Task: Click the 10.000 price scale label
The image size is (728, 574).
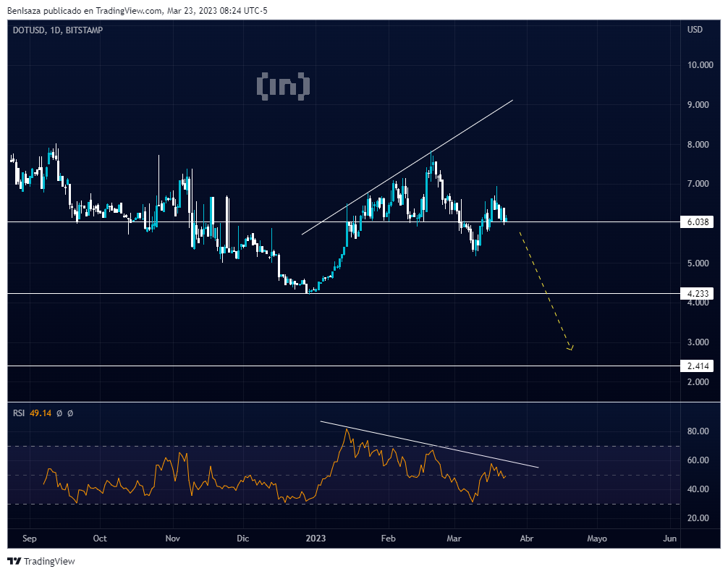Action: point(701,65)
